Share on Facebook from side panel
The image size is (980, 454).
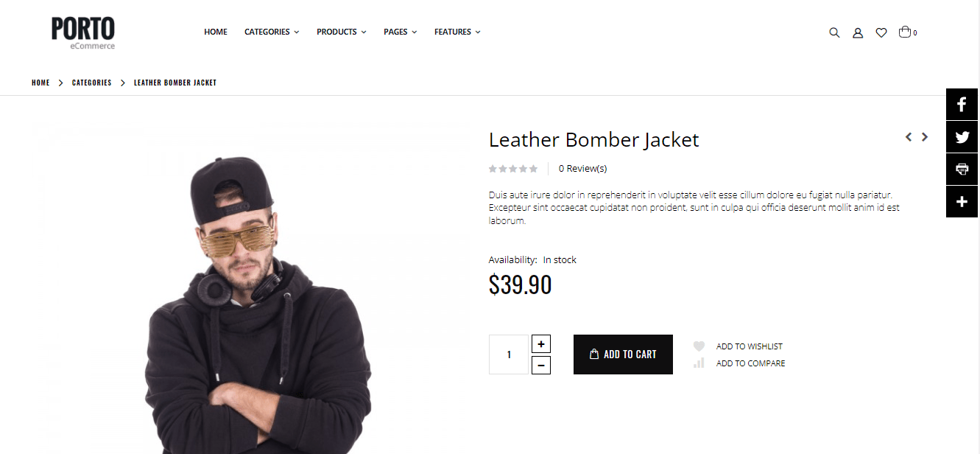pos(962,104)
